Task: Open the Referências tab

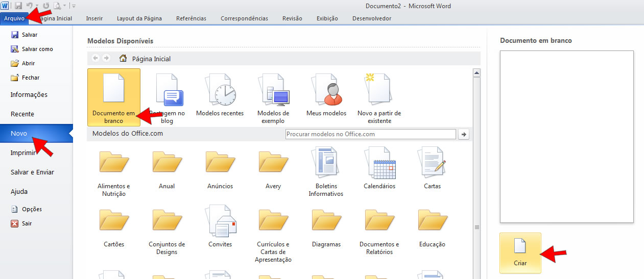Action: [191, 18]
